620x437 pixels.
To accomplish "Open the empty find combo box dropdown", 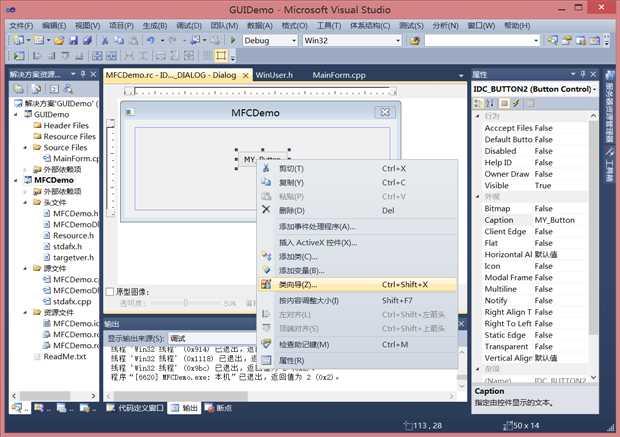I will pos(536,40).
